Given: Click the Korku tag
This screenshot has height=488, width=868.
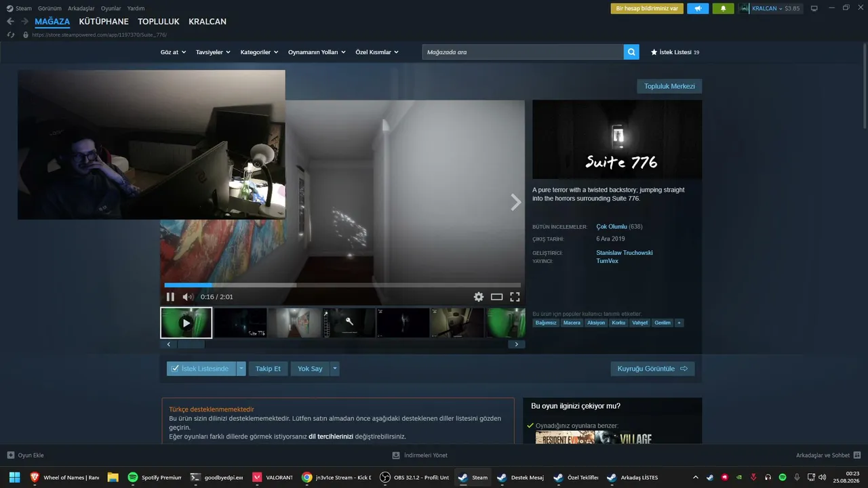Looking at the screenshot, I should 618,323.
